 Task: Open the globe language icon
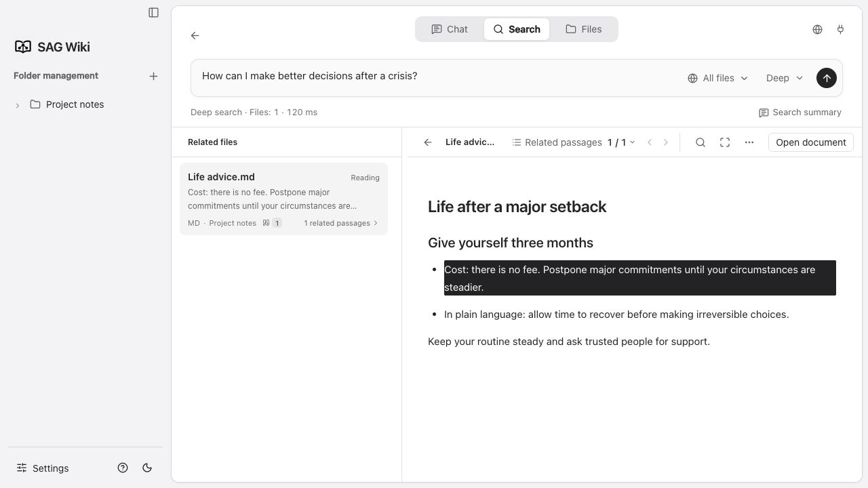[817, 29]
